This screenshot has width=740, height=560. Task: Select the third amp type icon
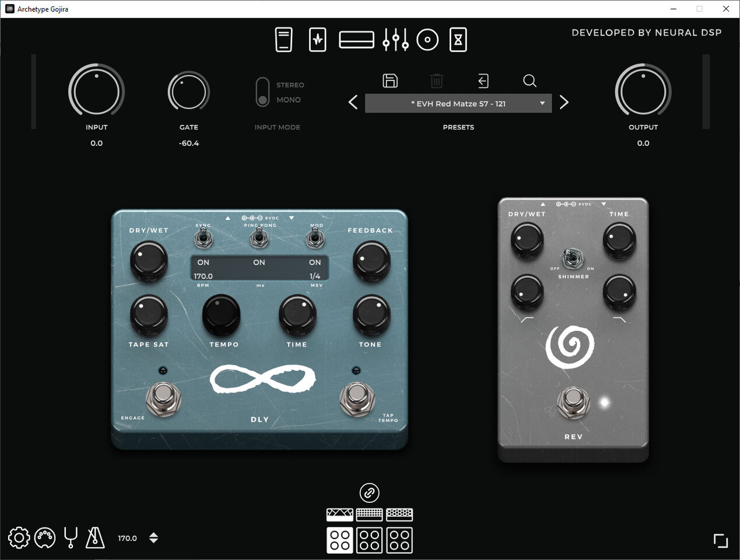pyautogui.click(x=399, y=514)
